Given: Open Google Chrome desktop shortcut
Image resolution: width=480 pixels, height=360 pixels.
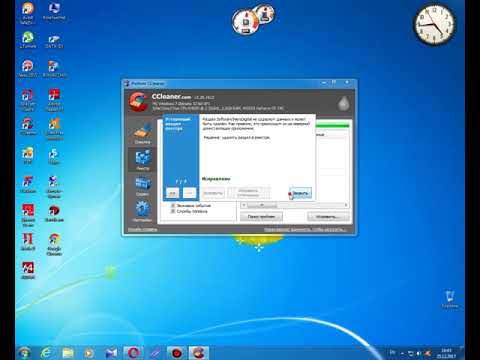Looking at the screenshot, I should pos(54,245).
